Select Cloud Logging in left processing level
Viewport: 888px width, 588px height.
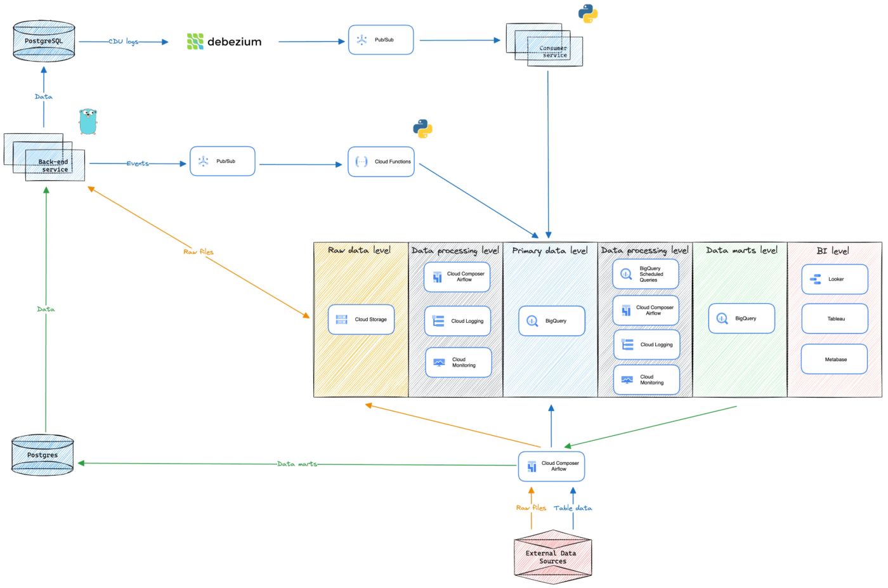click(458, 321)
